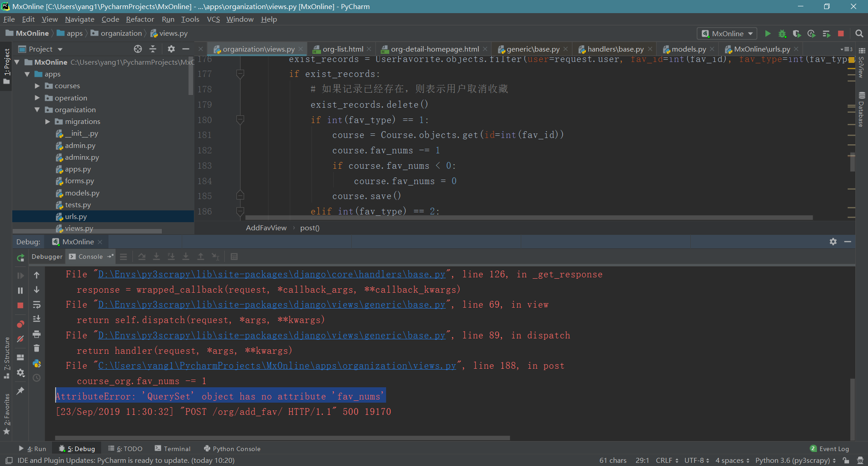Open line separator CRLF selector
The image size is (868, 466).
pyautogui.click(x=667, y=460)
